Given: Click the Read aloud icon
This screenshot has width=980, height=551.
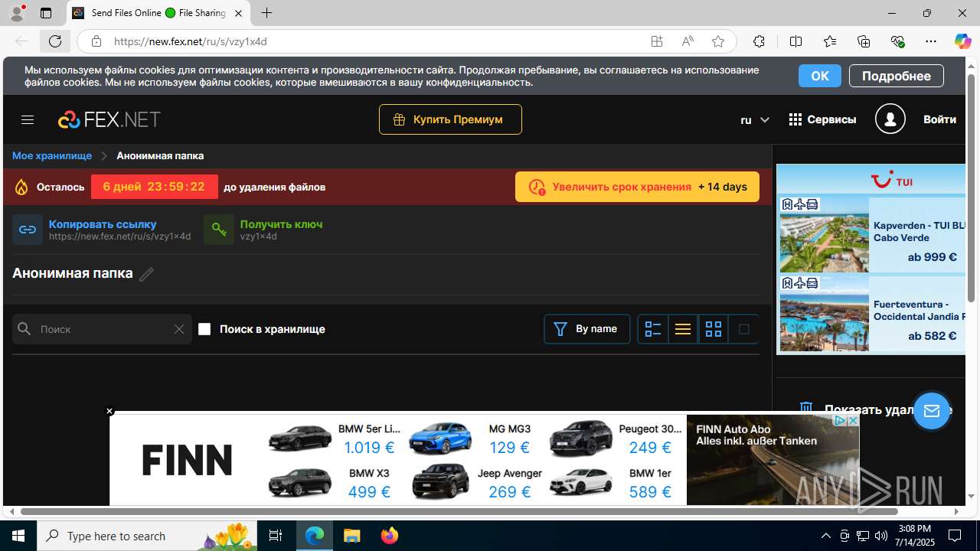Looking at the screenshot, I should tap(688, 41).
